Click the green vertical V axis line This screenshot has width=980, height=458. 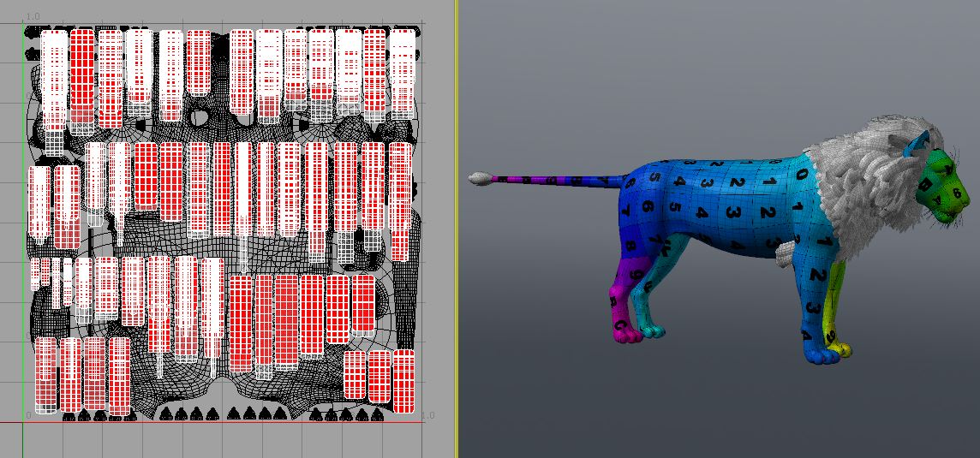23,257
